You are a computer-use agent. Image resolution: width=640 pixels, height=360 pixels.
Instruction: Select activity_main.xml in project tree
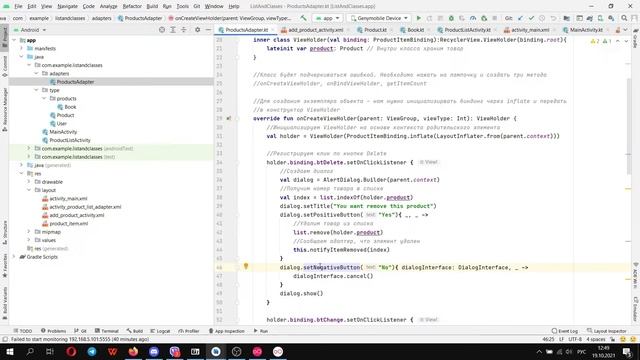[68, 198]
